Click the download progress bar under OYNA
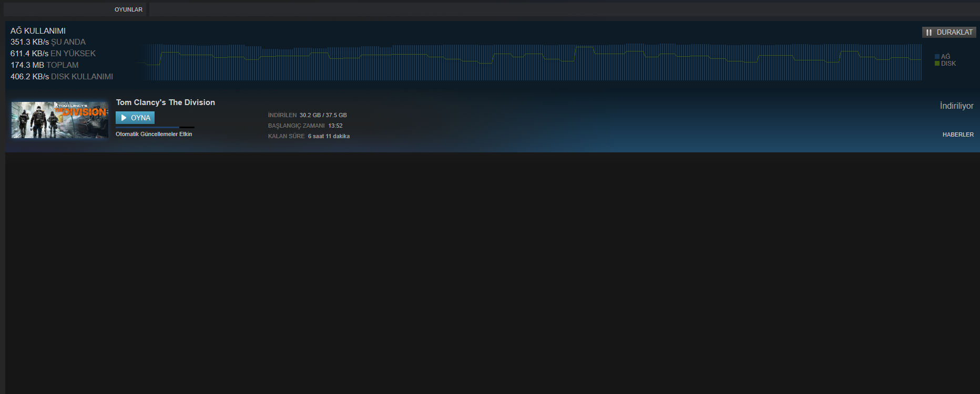The height and width of the screenshot is (394, 980). 155,127
